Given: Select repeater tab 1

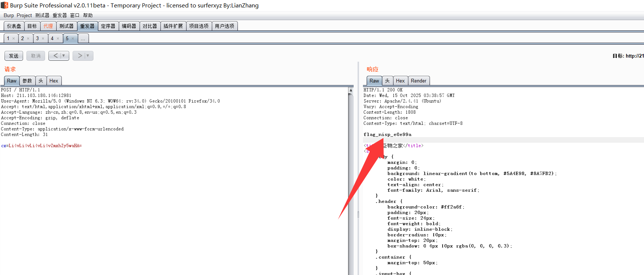Looking at the screenshot, I should click(8, 38).
